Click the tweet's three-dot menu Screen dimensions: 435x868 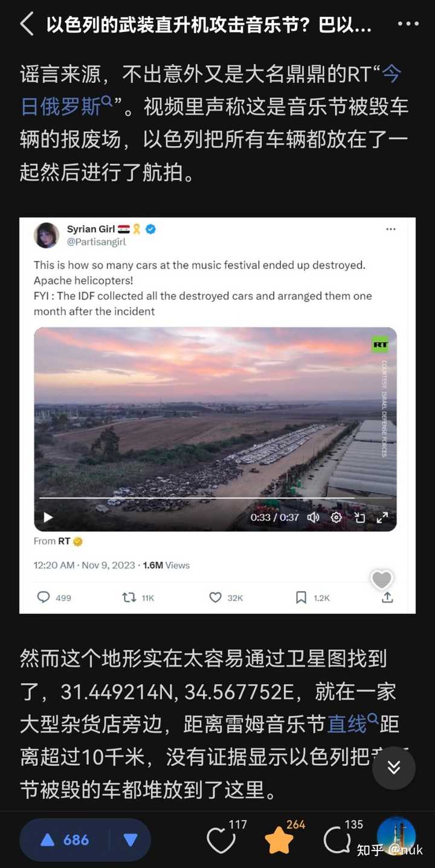391,230
